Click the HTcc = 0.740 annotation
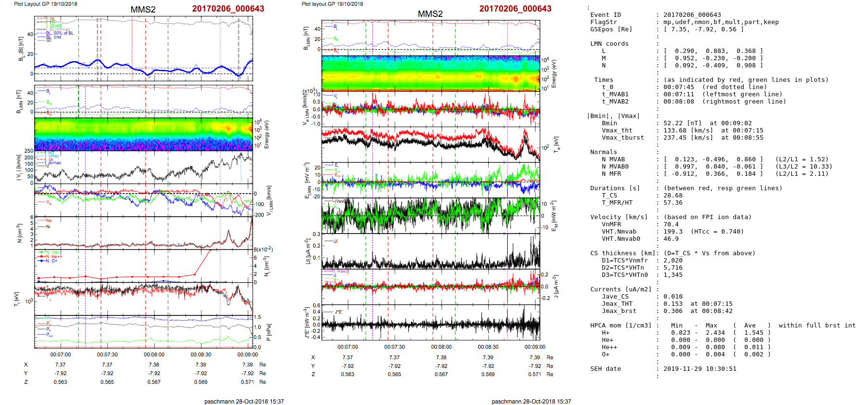Screen dimensions: 868x405 tap(717, 232)
